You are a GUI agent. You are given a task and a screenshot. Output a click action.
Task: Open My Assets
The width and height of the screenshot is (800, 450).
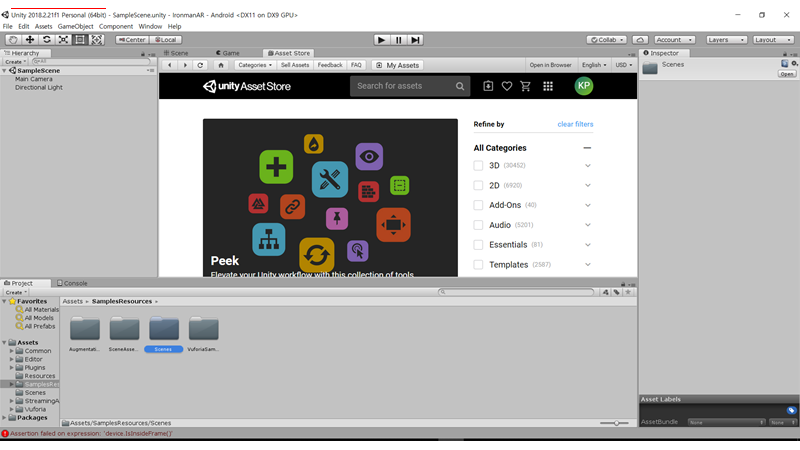click(398, 65)
